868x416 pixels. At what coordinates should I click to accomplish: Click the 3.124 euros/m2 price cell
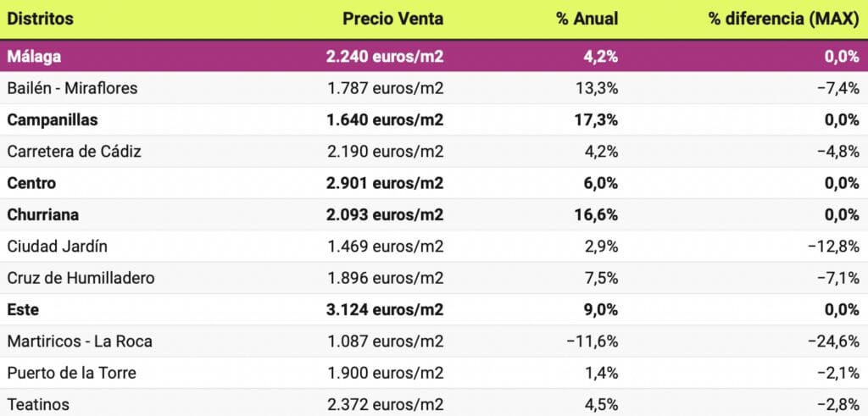coord(384,310)
